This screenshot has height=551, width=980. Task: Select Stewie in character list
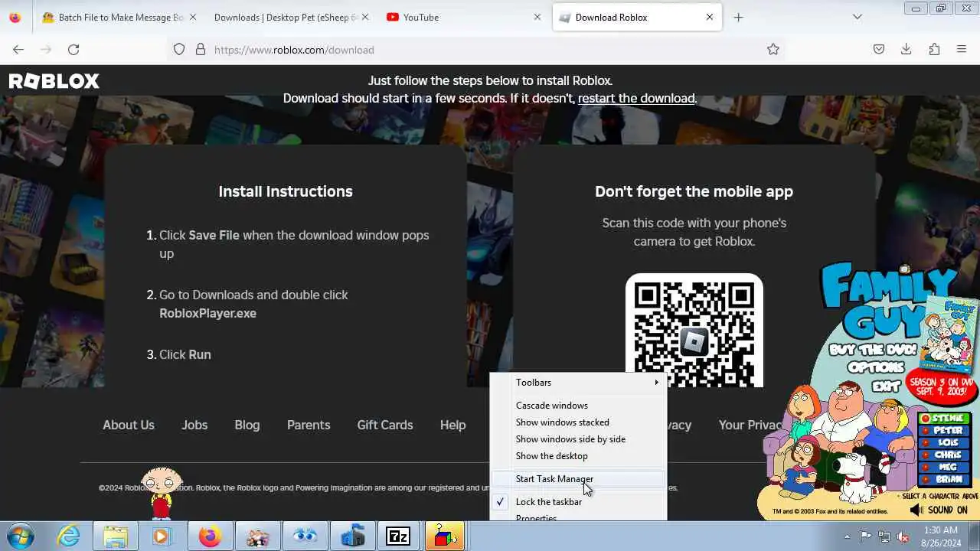pos(945,419)
